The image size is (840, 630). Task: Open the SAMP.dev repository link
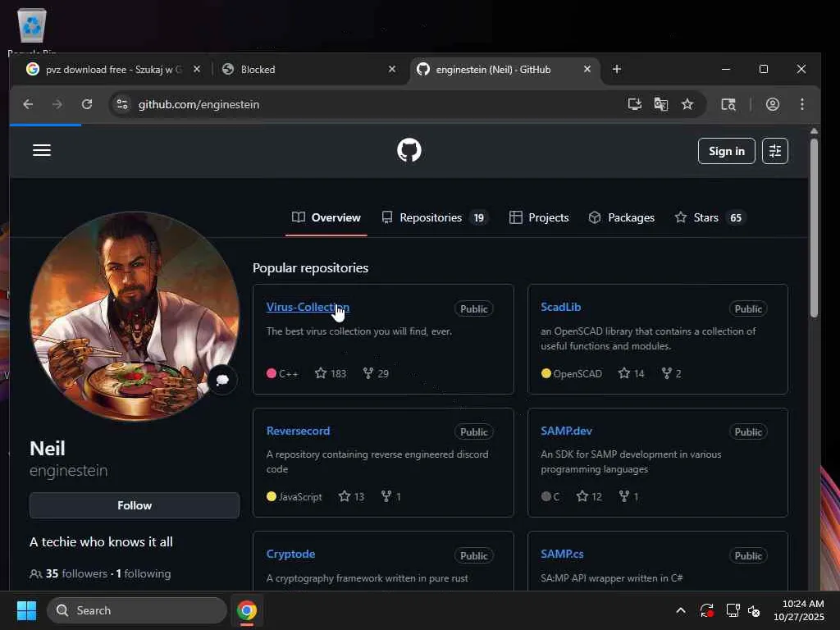[x=566, y=431]
